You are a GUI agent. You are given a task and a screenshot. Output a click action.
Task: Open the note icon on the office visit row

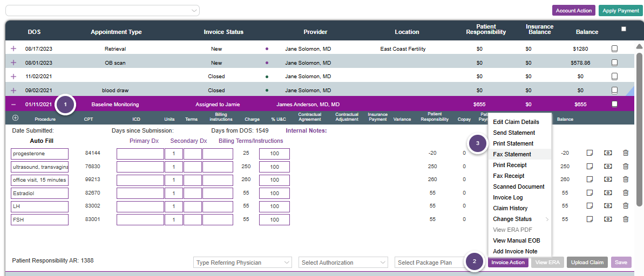[590, 180]
